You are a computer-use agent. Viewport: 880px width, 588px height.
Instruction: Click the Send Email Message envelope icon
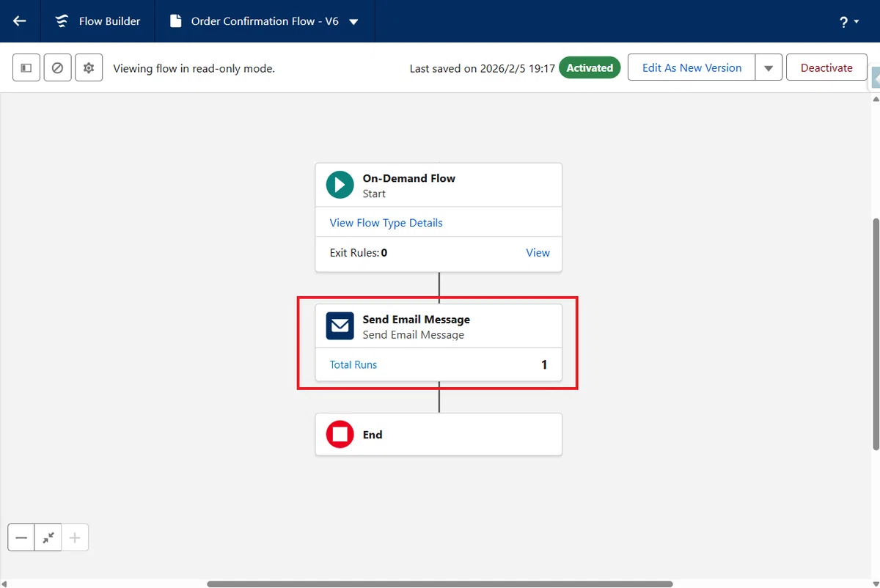pyautogui.click(x=340, y=326)
